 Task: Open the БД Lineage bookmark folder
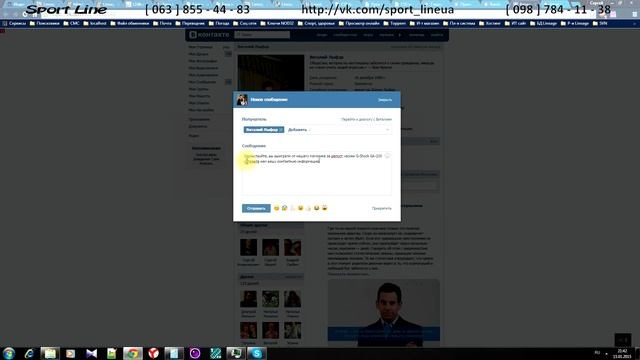(544, 24)
